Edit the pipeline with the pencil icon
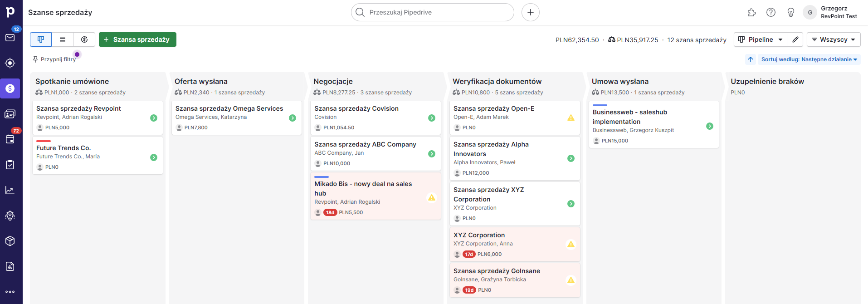The width and height of the screenshot is (868, 304). (x=795, y=39)
